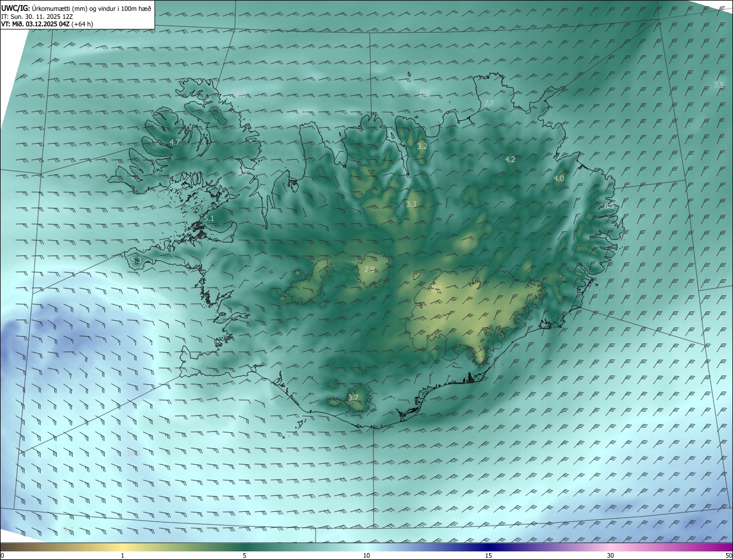This screenshot has height=560, width=733.
Task: Click the 4.0 value in the east
Action: tap(559, 179)
